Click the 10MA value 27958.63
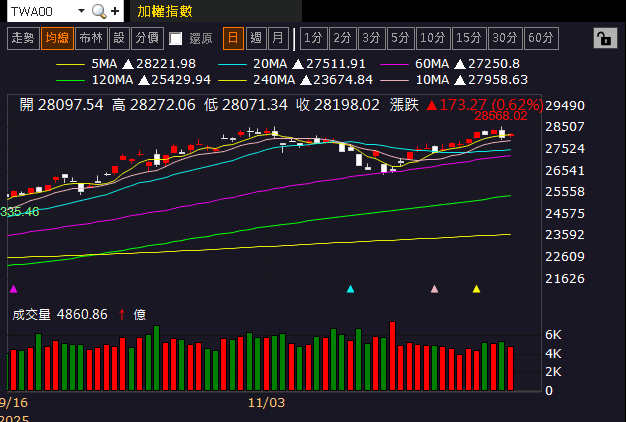626x422 pixels. [498, 80]
